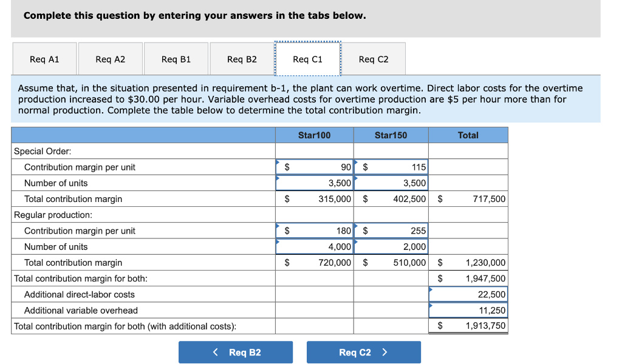The image size is (622, 364).
Task: Edit Star150 regular contribution margin 255
Action: [x=391, y=231]
